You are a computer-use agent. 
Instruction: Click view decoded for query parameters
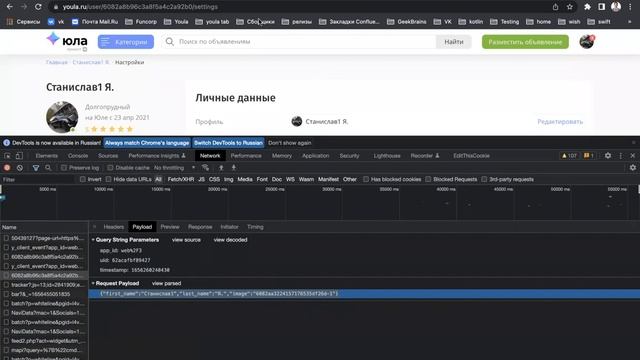point(230,240)
